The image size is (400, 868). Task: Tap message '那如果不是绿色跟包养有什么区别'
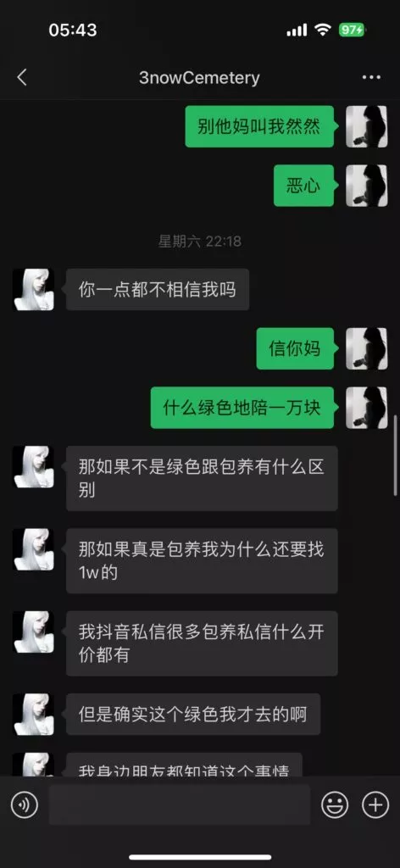click(202, 478)
